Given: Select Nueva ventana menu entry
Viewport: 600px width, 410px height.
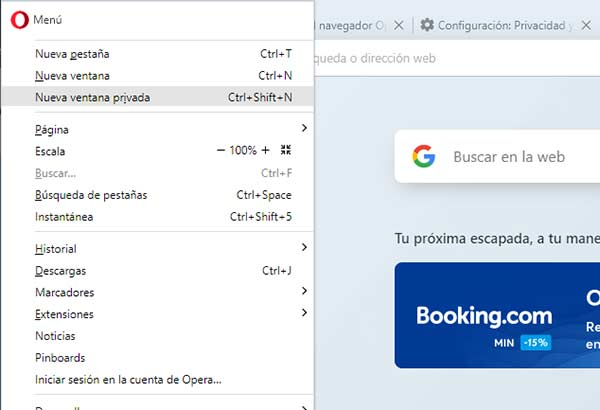Looking at the screenshot, I should point(158,76).
